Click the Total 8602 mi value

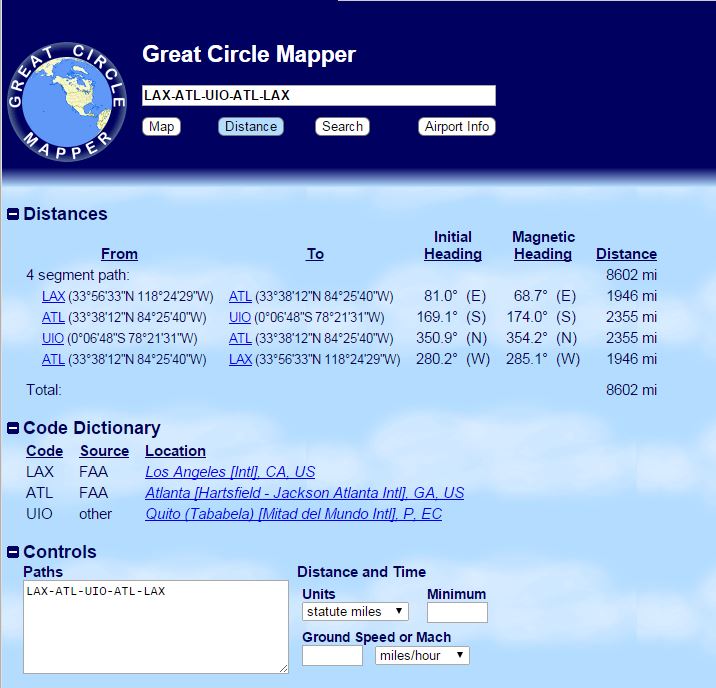coord(631,390)
